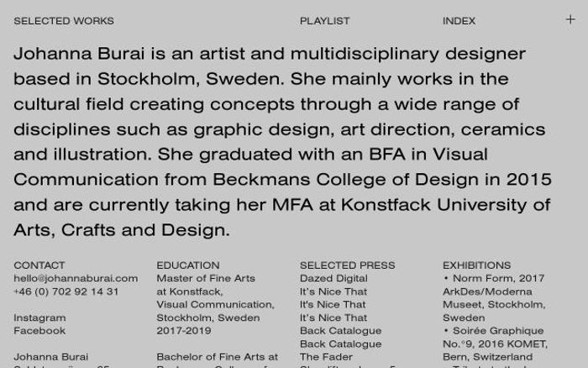This screenshot has width=588, height=368.
Task: Go to the Playlist section
Action: (x=324, y=20)
